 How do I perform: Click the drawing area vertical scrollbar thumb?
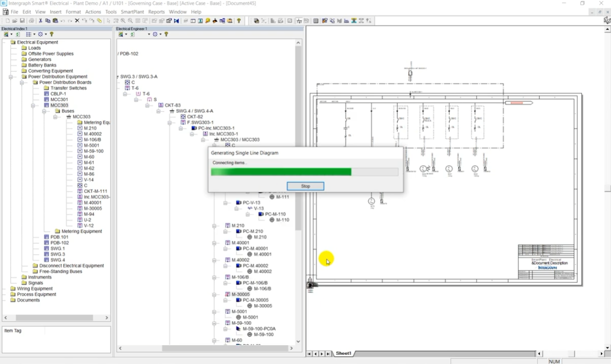click(608, 188)
